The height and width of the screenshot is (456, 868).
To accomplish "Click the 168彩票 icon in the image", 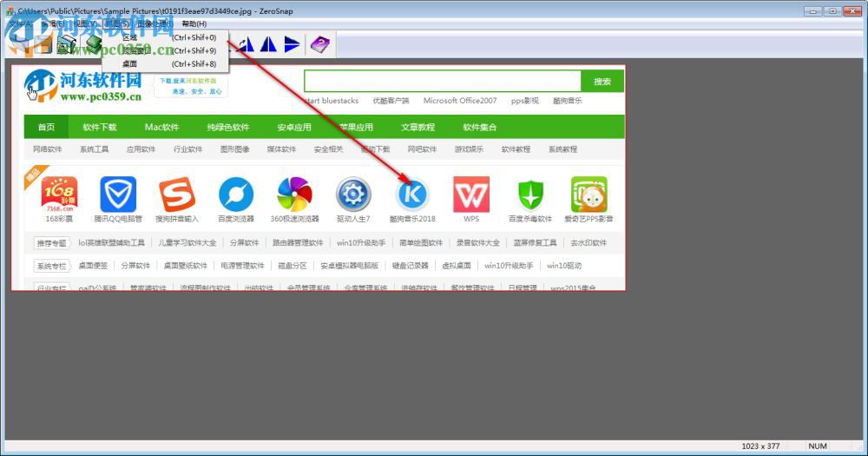I will tap(59, 194).
